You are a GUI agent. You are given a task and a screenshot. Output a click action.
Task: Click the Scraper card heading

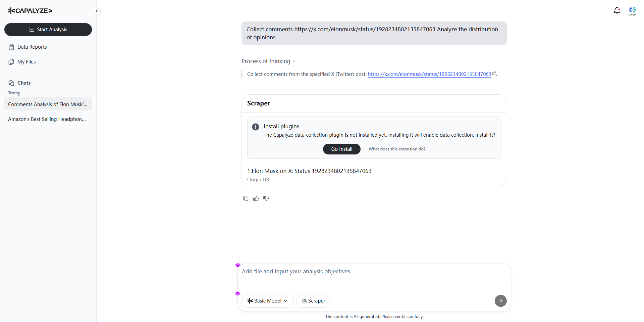(259, 103)
